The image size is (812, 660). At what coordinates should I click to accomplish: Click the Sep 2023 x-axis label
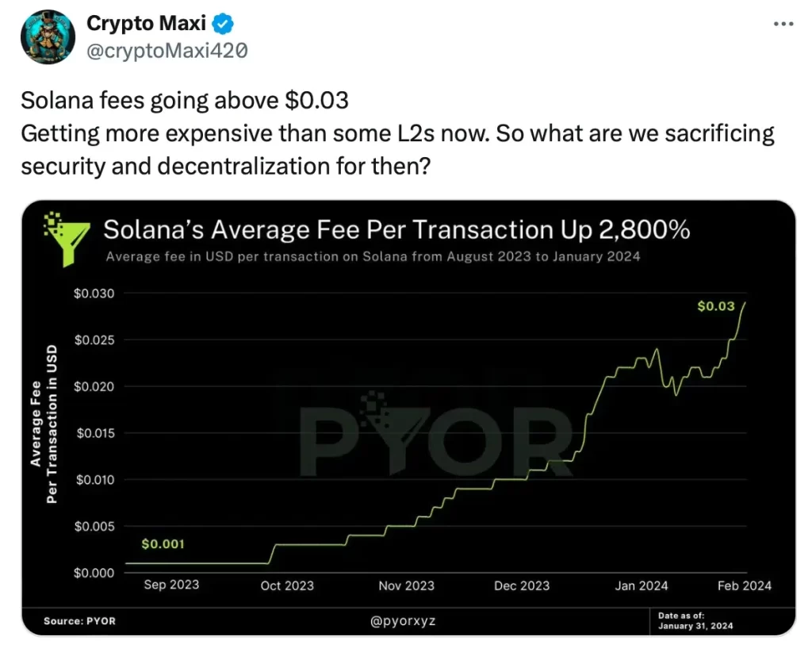(171, 585)
